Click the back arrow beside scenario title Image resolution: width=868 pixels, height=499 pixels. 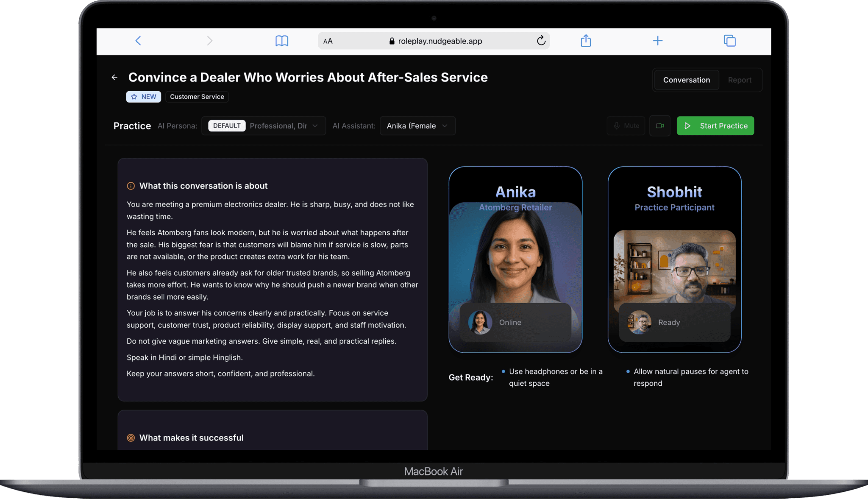(114, 77)
